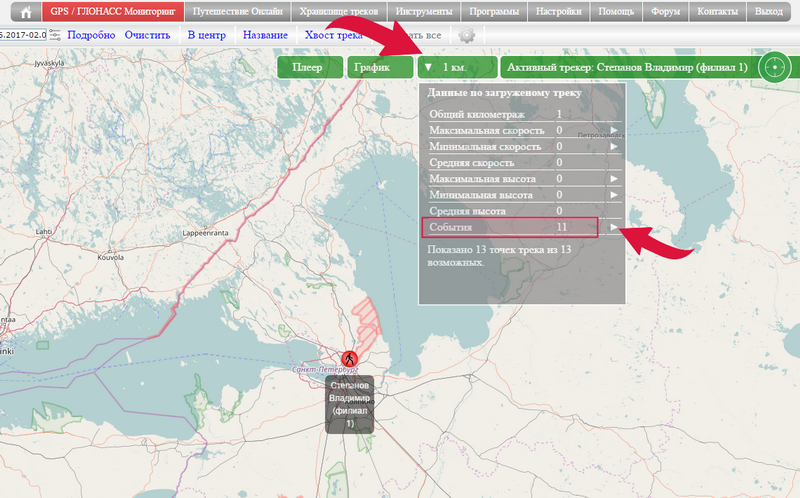Click the arrow next to Минимальная высота
This screenshot has height=498, width=800.
pos(615,195)
